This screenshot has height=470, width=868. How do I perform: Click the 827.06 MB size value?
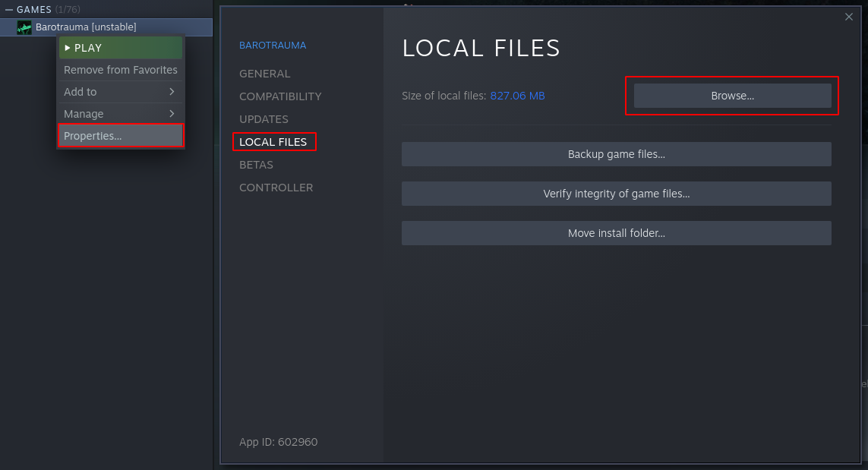tap(517, 96)
